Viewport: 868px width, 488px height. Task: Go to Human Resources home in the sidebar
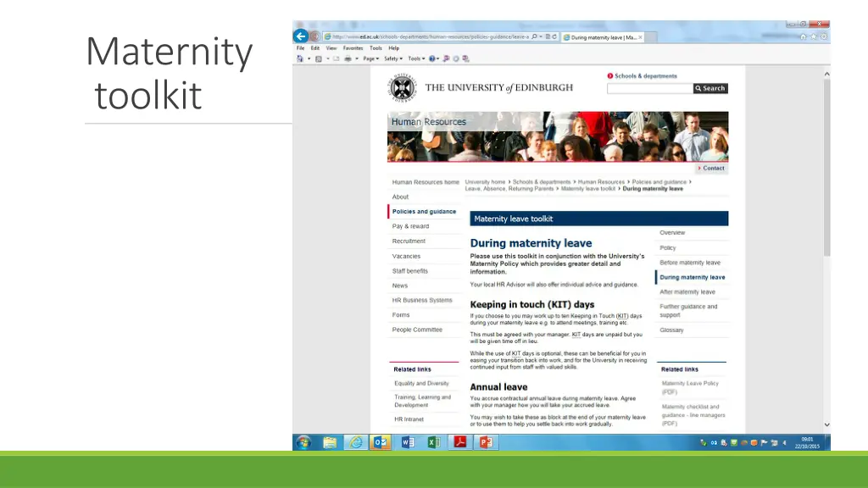click(x=426, y=182)
